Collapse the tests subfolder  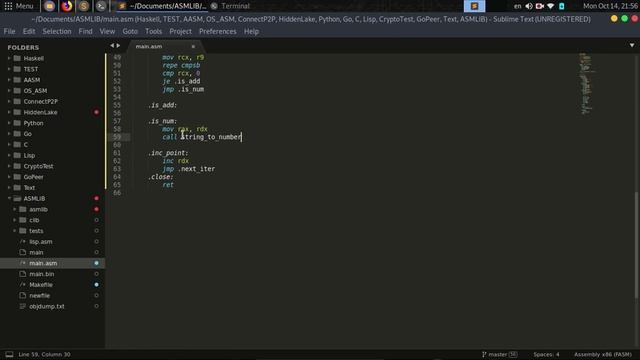(15, 231)
